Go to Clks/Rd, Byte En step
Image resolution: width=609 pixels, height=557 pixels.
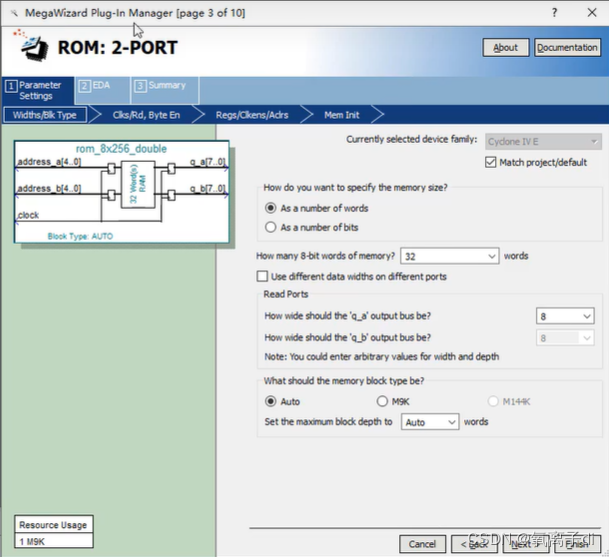pyautogui.click(x=146, y=115)
